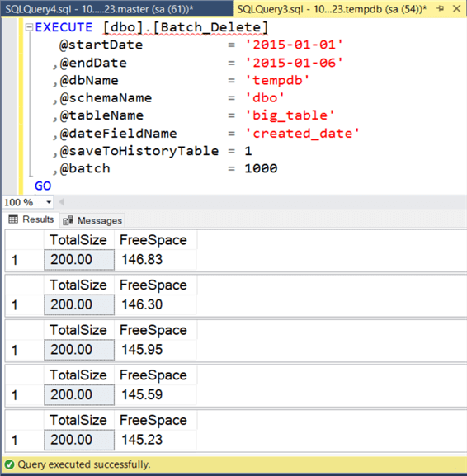Click the horizontal scroll left arrow

pyautogui.click(x=61, y=202)
